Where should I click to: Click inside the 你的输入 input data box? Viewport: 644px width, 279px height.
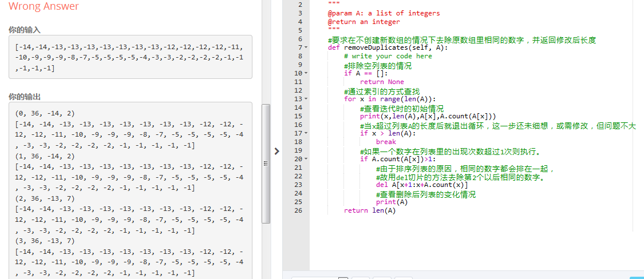click(x=131, y=57)
